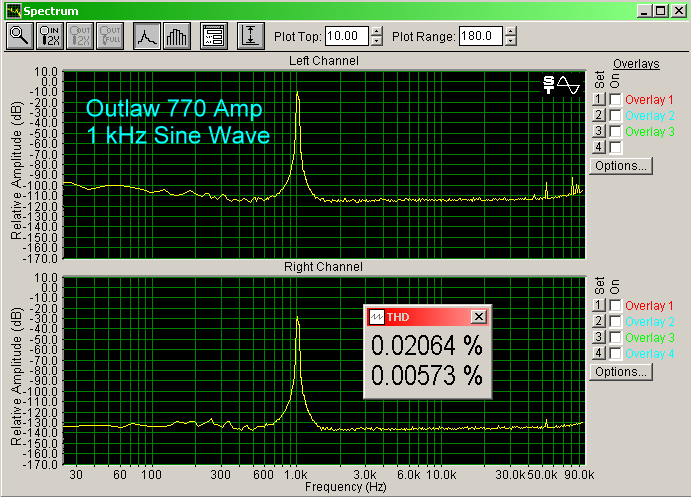
Task: Turn on Overlay 4 for Right Channel
Action: click(615, 353)
